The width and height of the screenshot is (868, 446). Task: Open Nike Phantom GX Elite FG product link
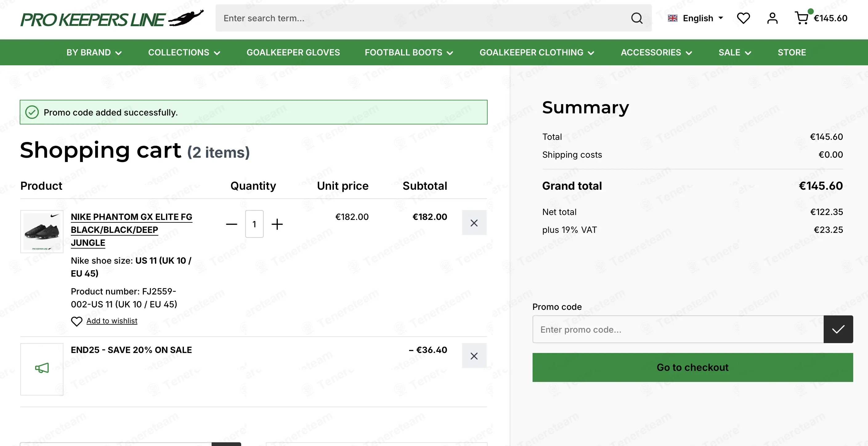click(132, 230)
